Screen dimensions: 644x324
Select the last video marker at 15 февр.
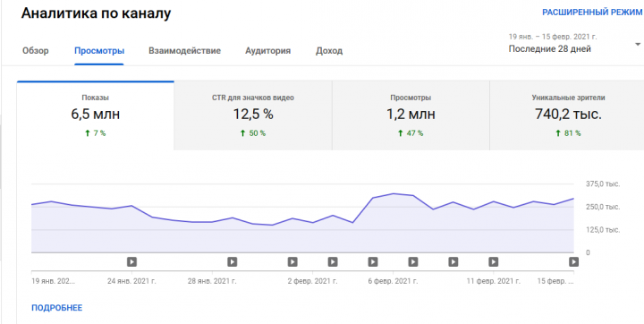click(573, 261)
